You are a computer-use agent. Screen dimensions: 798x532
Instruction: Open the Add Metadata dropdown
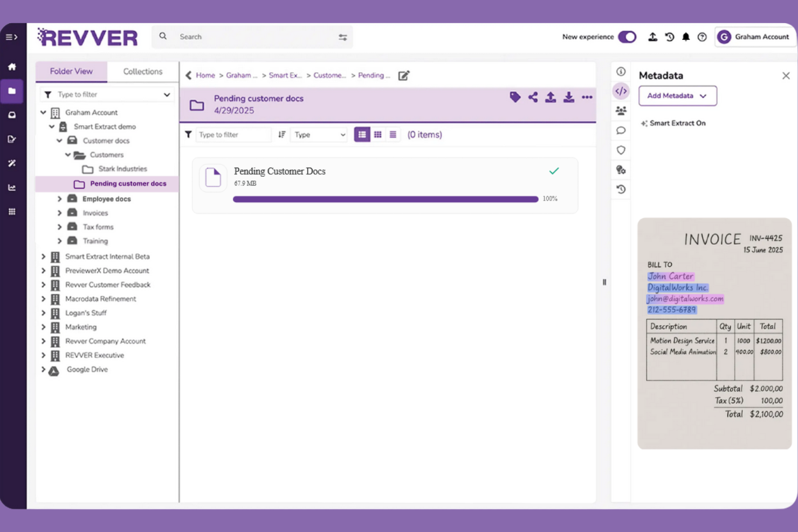(678, 96)
